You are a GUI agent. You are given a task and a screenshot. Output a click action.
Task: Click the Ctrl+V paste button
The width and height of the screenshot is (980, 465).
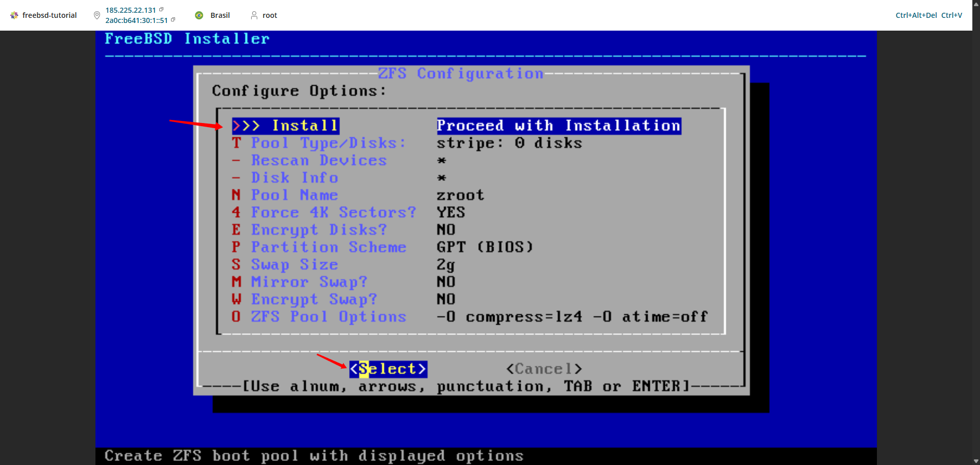951,15
